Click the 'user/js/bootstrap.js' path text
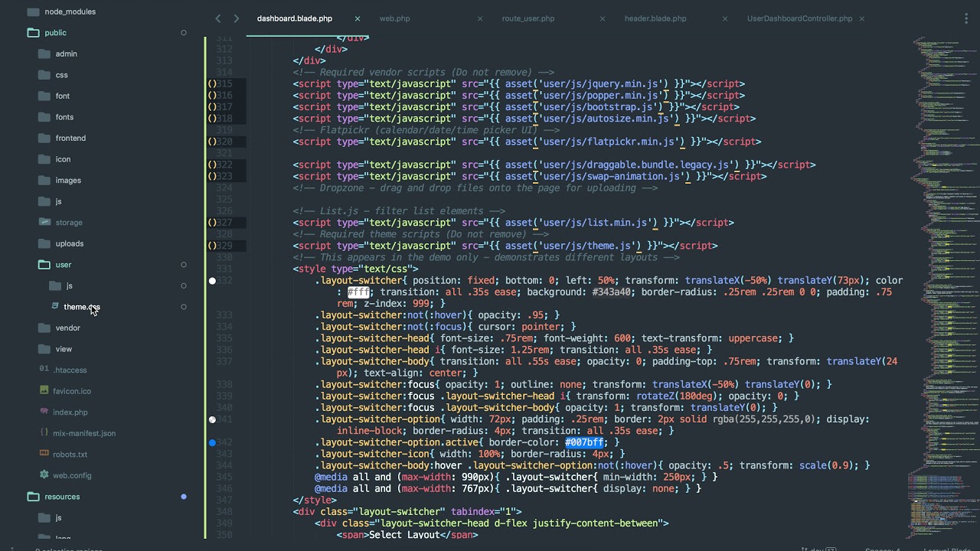Screen dimensions: 980x551 pos(597,107)
